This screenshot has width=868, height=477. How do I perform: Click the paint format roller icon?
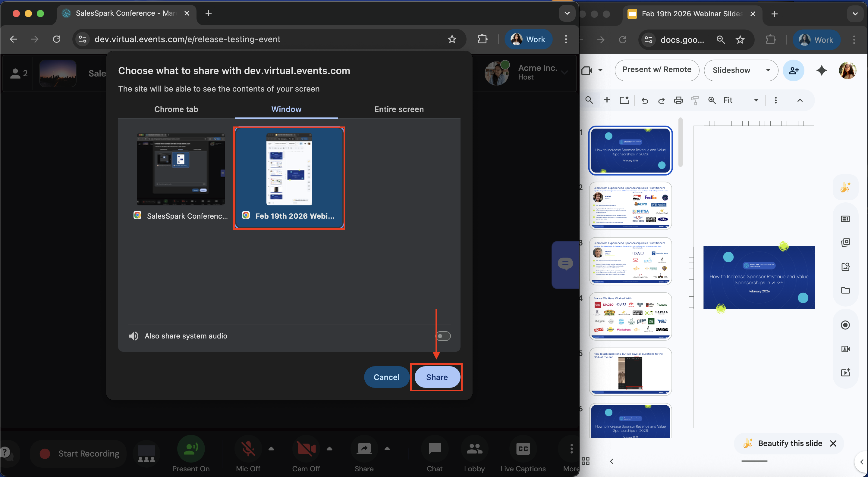695,100
